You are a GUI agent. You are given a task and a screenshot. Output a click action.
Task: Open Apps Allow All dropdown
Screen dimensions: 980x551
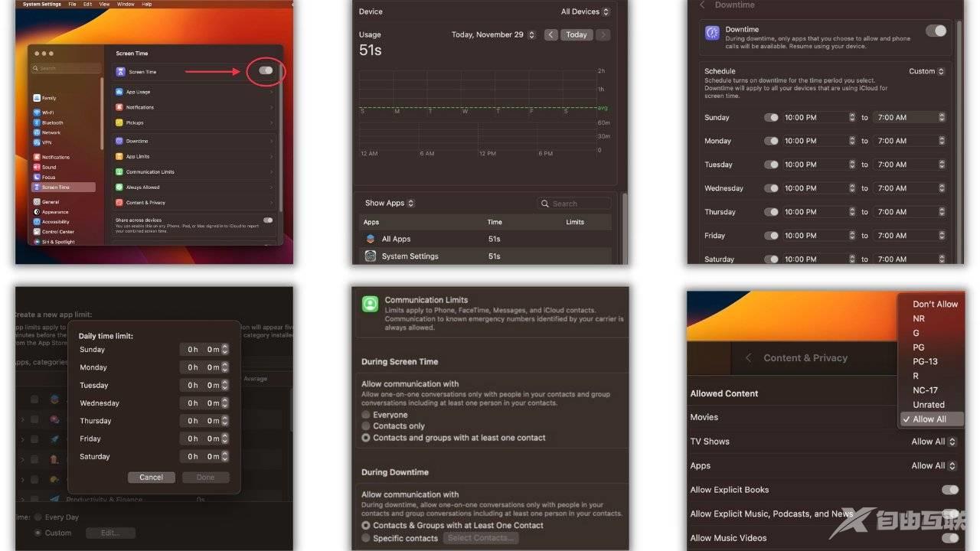pos(934,465)
